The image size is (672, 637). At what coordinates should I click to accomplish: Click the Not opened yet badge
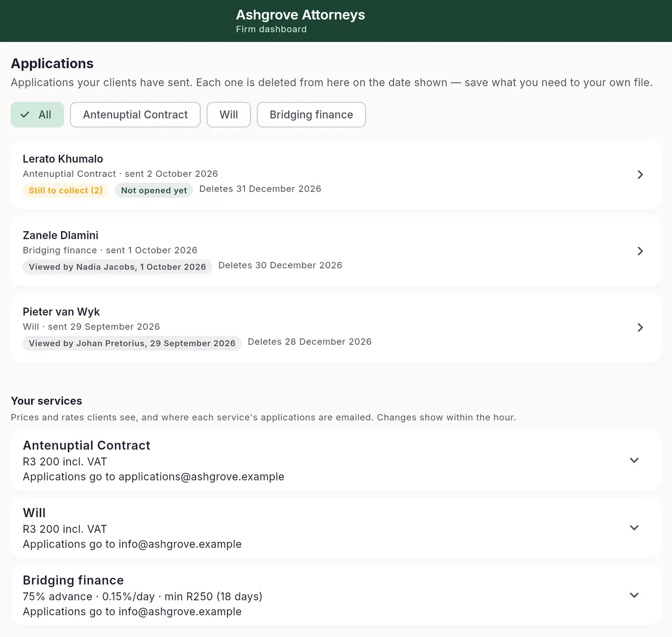[154, 190]
